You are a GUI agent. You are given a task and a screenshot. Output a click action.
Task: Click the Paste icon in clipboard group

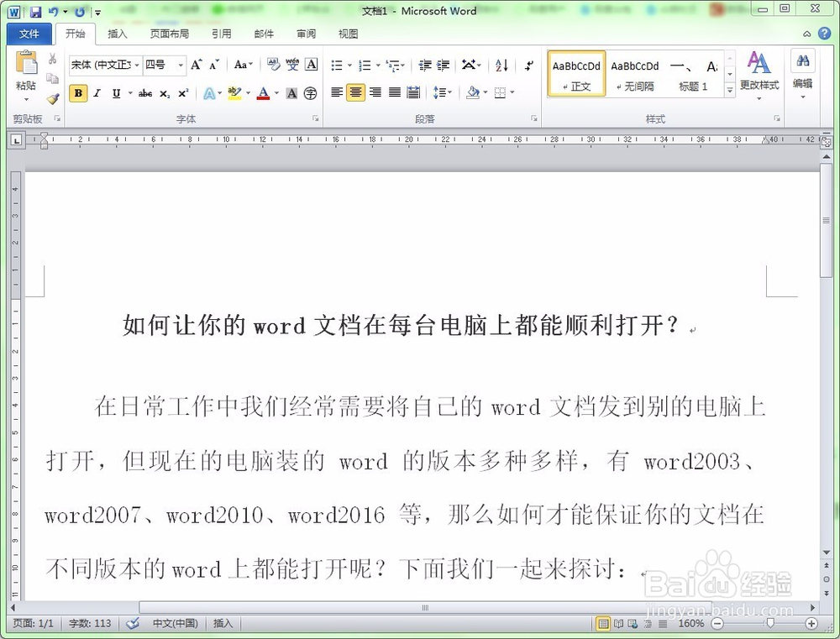tap(26, 63)
